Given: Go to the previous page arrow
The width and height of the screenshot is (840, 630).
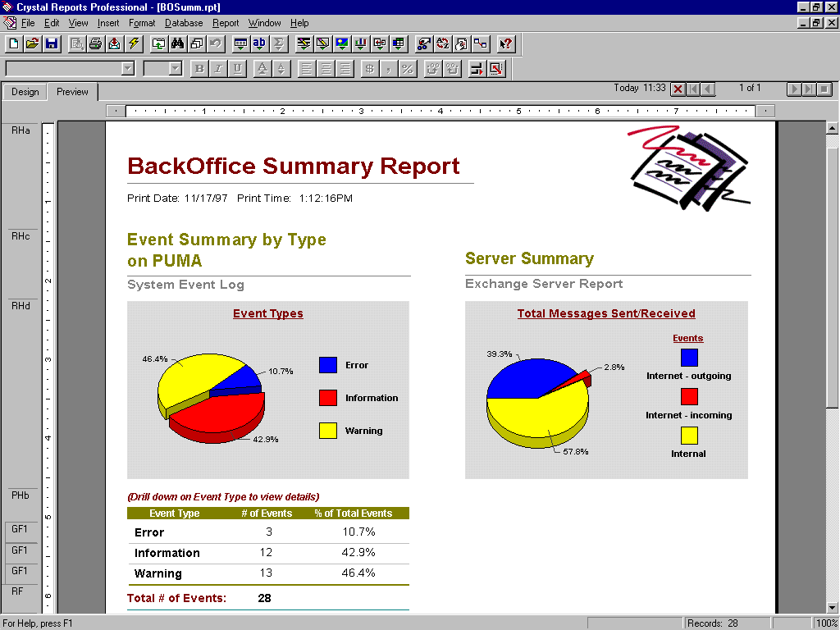Looking at the screenshot, I should (x=708, y=89).
